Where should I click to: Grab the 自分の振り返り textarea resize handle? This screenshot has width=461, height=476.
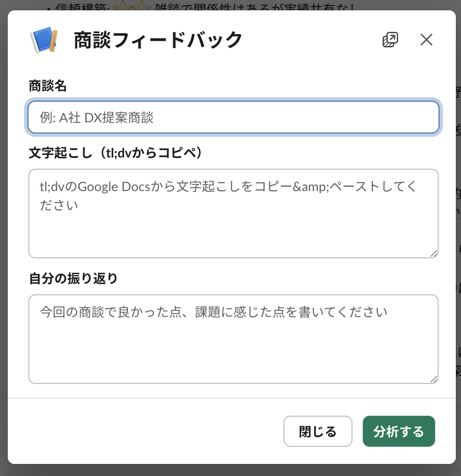coord(434,379)
